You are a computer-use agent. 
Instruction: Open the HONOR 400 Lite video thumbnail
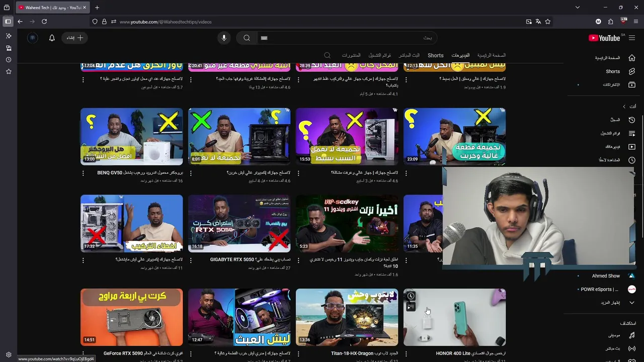(455, 317)
